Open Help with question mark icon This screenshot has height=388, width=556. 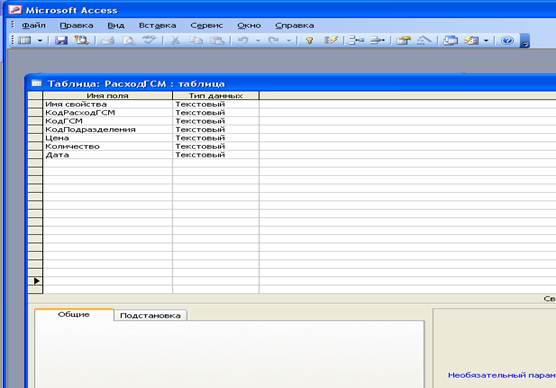507,40
